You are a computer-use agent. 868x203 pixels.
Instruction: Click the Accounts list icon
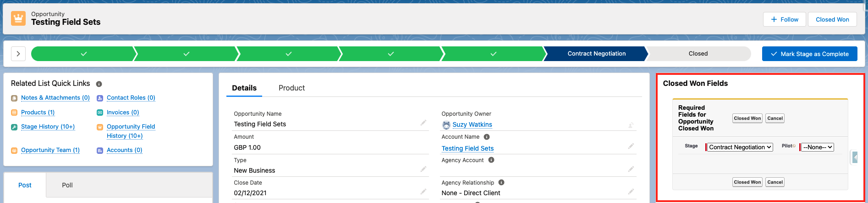(x=100, y=151)
